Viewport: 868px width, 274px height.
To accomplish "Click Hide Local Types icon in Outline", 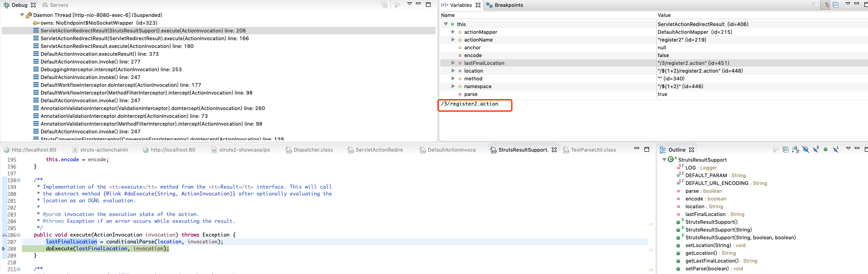I will [836, 150].
